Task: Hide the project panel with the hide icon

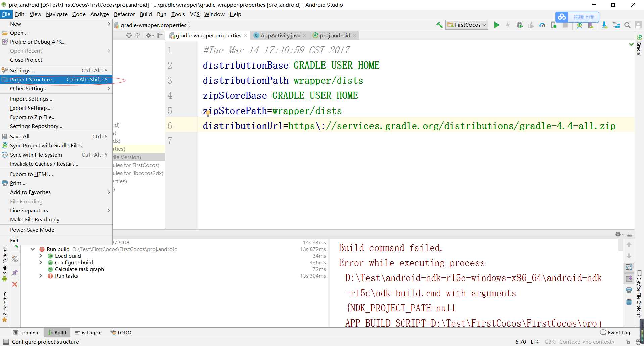Action: click(160, 35)
